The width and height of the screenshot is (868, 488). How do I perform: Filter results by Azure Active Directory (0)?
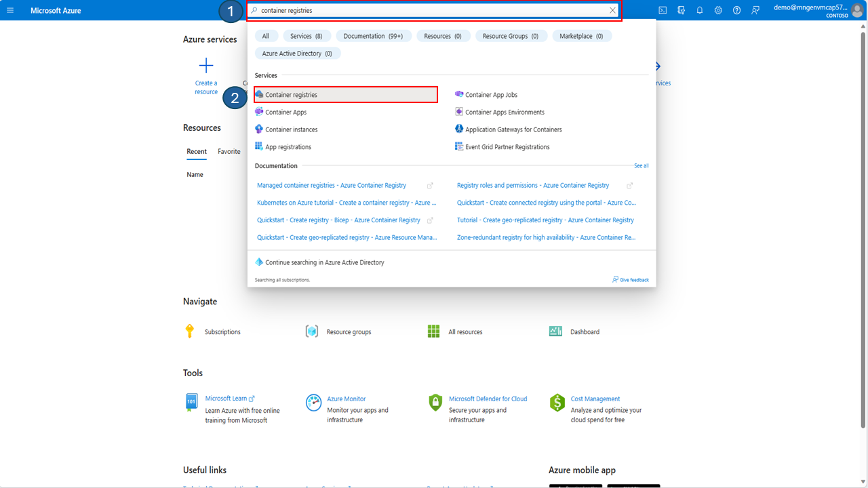[x=298, y=53]
